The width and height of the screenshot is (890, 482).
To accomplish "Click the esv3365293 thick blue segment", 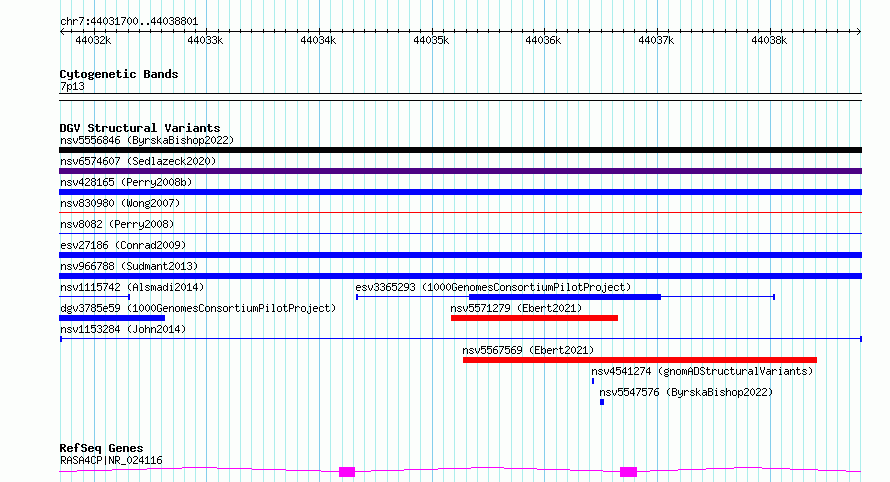I will point(565,297).
